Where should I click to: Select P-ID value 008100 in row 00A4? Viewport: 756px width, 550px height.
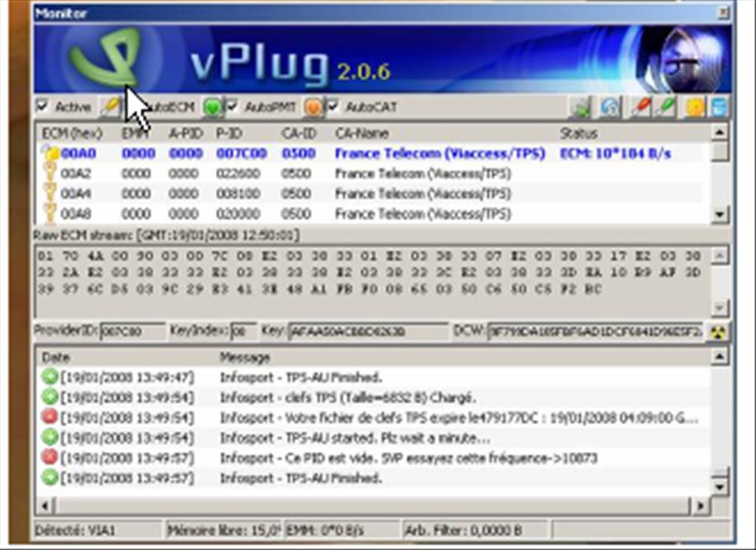tap(238, 194)
